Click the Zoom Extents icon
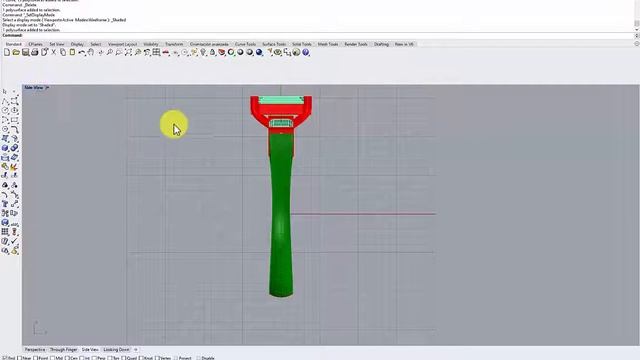640x360 pixels. pos(128,52)
